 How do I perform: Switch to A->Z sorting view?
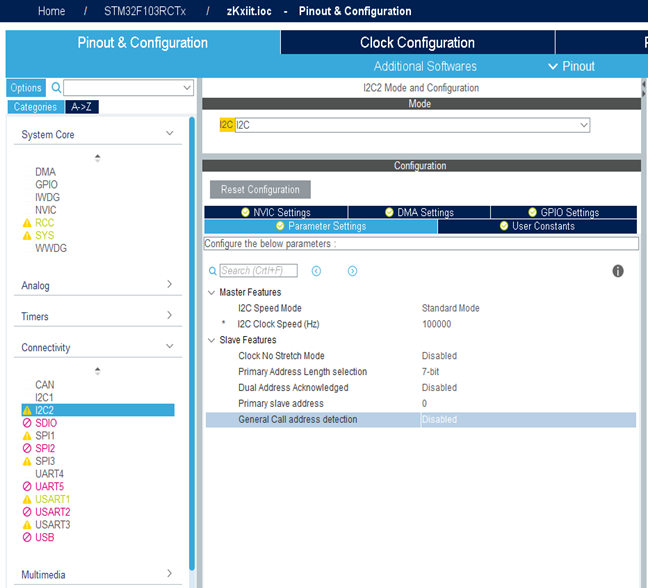point(83,107)
